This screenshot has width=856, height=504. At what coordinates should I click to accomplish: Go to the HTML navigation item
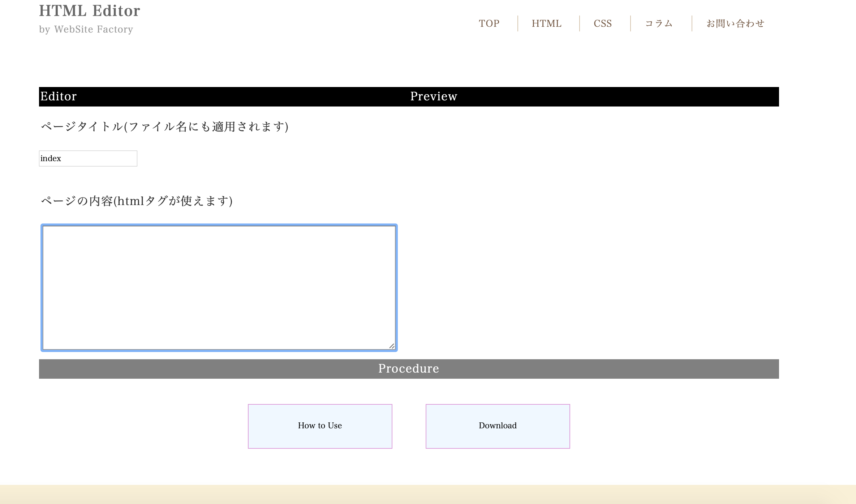546,23
